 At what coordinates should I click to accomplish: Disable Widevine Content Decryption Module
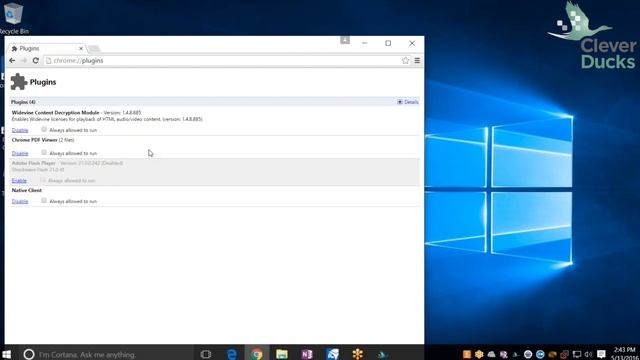click(20, 130)
